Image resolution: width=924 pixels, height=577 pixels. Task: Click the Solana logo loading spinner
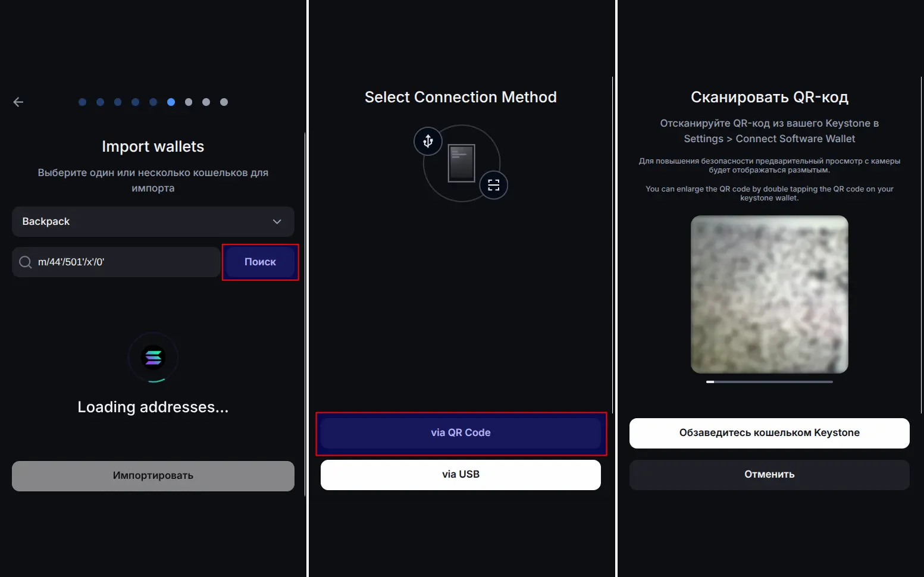click(154, 358)
